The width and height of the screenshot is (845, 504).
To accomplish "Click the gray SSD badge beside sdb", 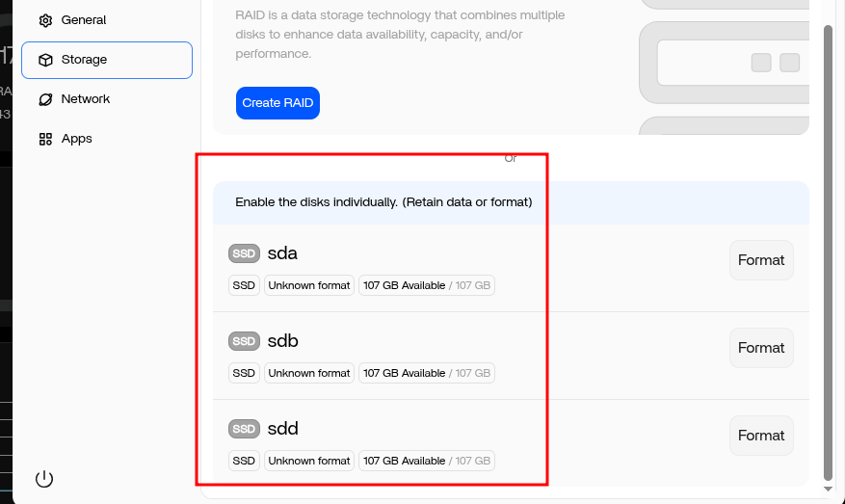I will coord(244,341).
